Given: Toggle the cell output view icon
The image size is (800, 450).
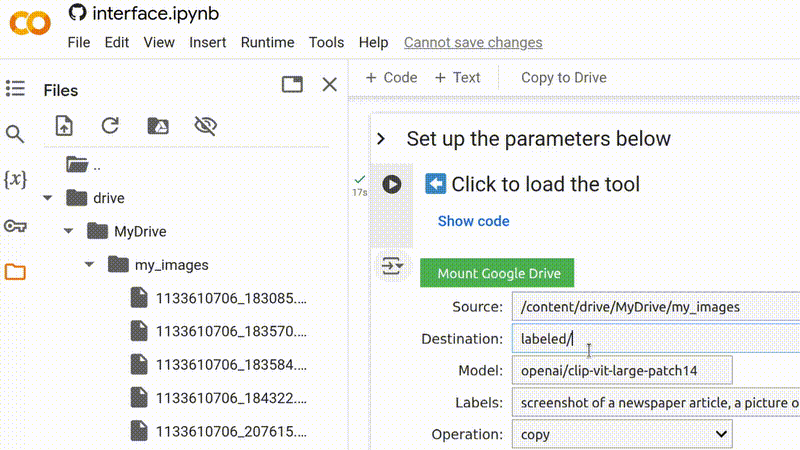Looking at the screenshot, I should 391,266.
